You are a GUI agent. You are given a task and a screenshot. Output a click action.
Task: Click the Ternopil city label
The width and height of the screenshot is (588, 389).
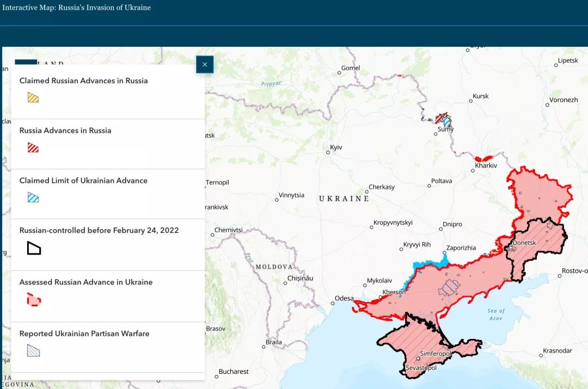[217, 182]
